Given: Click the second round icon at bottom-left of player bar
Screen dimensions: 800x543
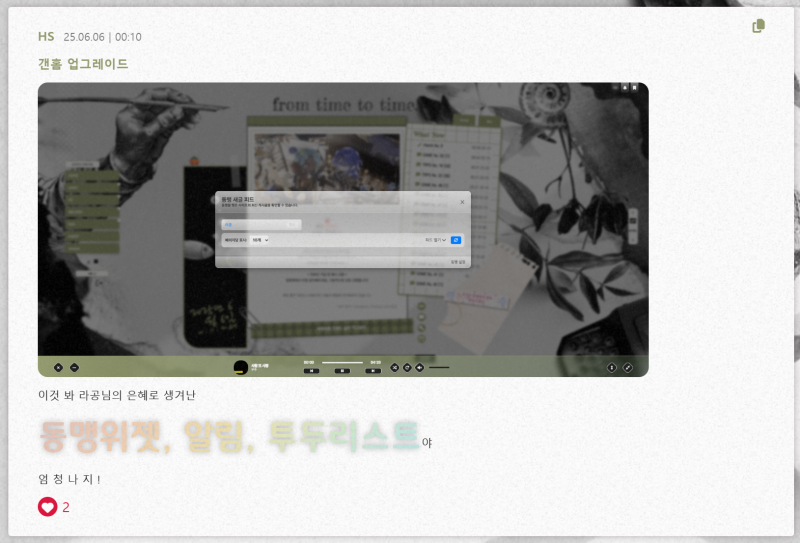Looking at the screenshot, I should point(74,367).
